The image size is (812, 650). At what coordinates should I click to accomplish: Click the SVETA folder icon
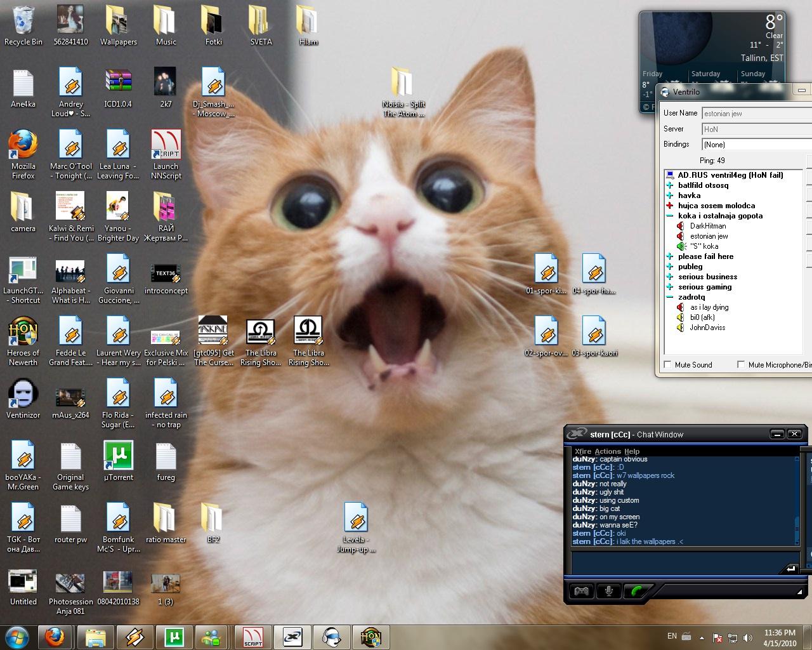(261, 25)
